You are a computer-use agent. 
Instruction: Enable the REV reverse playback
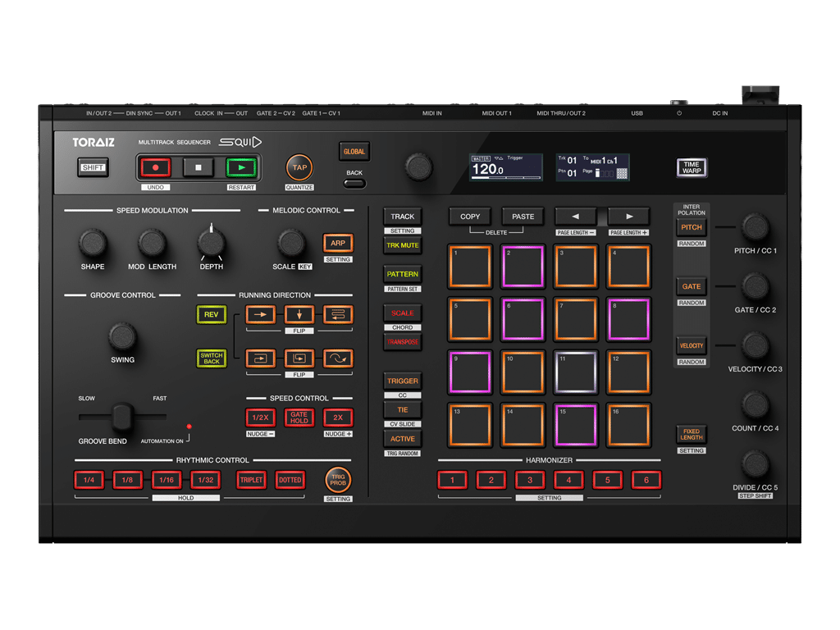211,314
